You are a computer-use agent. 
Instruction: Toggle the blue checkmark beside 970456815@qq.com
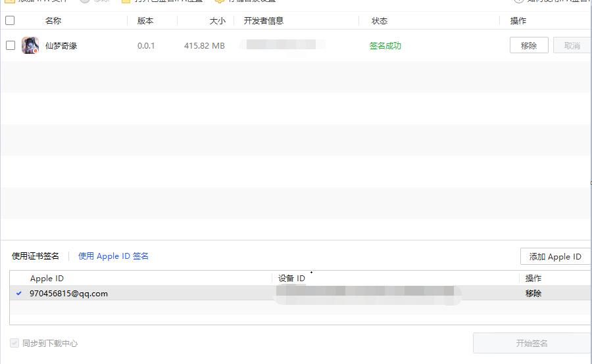tap(19, 293)
